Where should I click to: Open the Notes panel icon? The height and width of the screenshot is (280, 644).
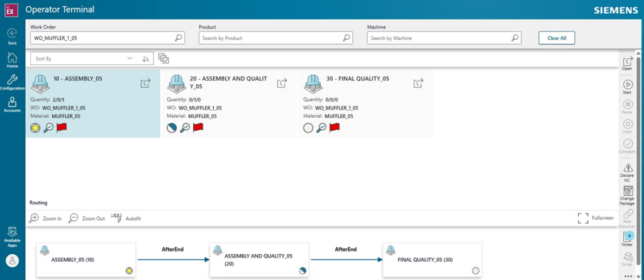coord(627,237)
